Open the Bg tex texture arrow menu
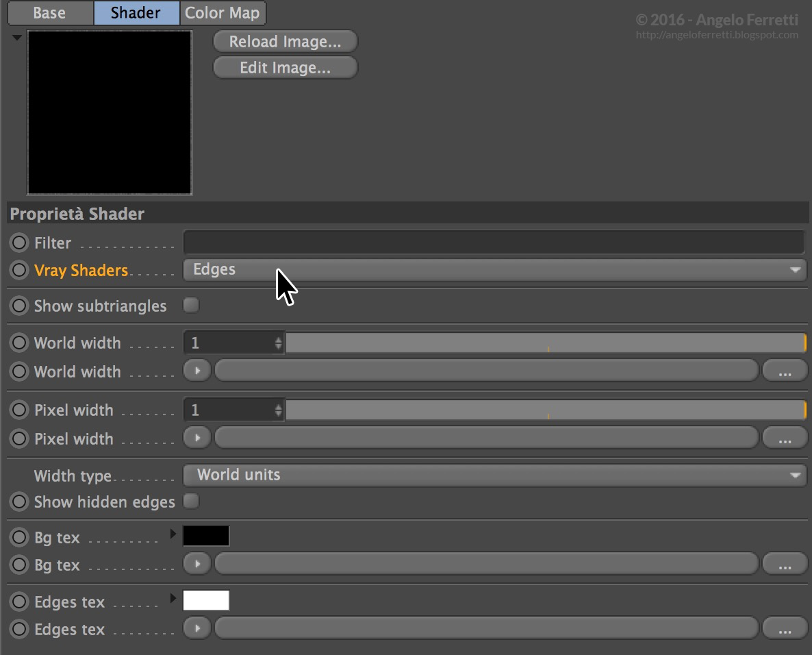Image resolution: width=812 pixels, height=655 pixels. coord(197,564)
